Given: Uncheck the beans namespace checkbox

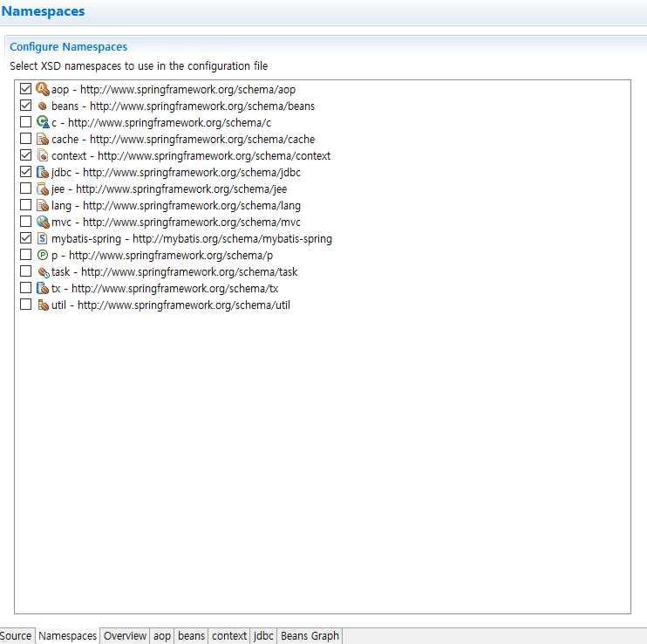Looking at the screenshot, I should click(x=25, y=106).
